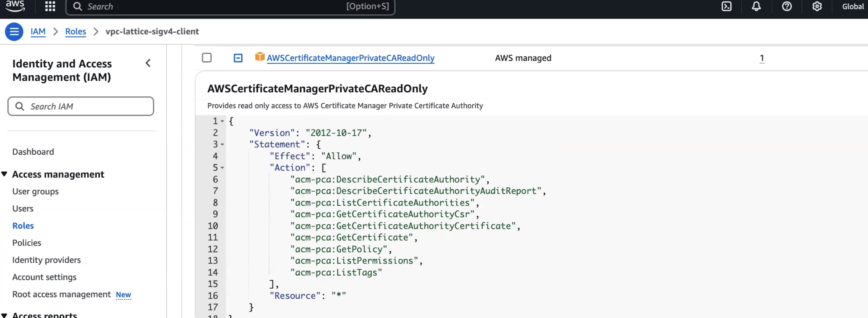This screenshot has height=318, width=868.
Task: Open the settings gear icon
Action: [x=817, y=6]
